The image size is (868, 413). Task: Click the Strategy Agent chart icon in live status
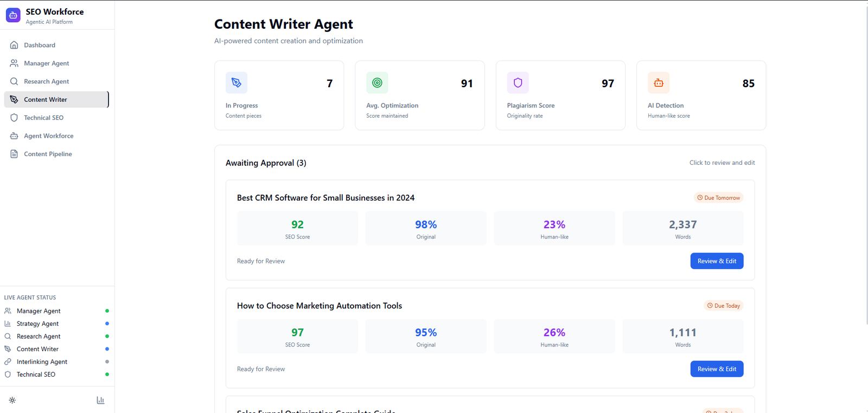point(8,324)
